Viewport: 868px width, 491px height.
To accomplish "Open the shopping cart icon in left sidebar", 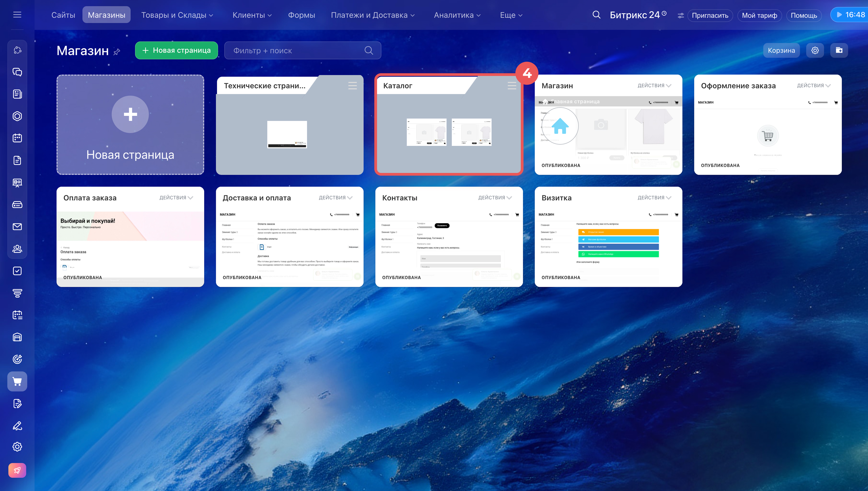I will coord(17,381).
